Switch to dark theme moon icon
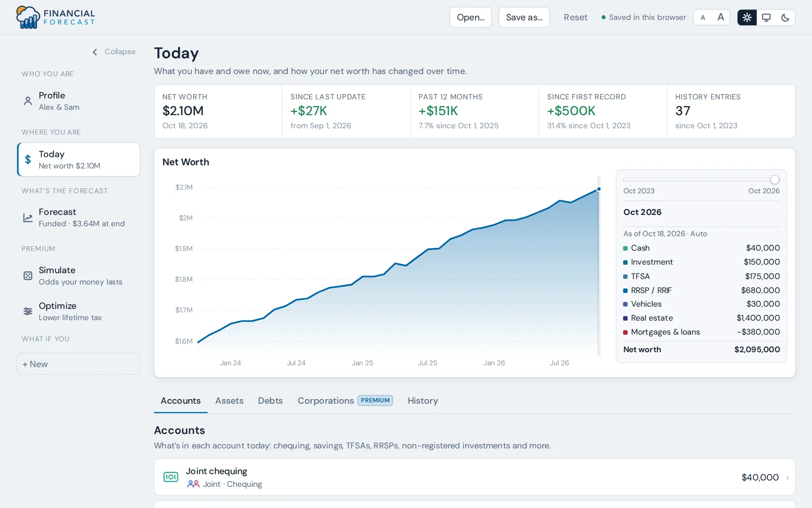812x508 pixels. [785, 18]
